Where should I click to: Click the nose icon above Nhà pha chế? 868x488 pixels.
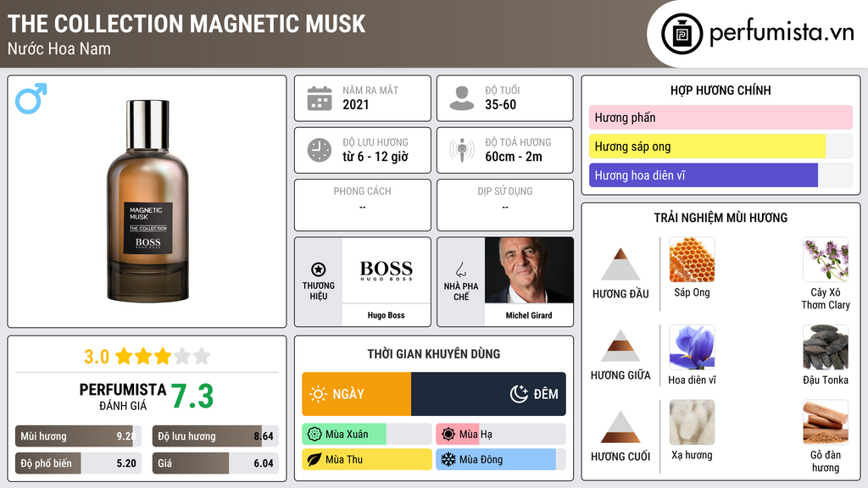460,269
